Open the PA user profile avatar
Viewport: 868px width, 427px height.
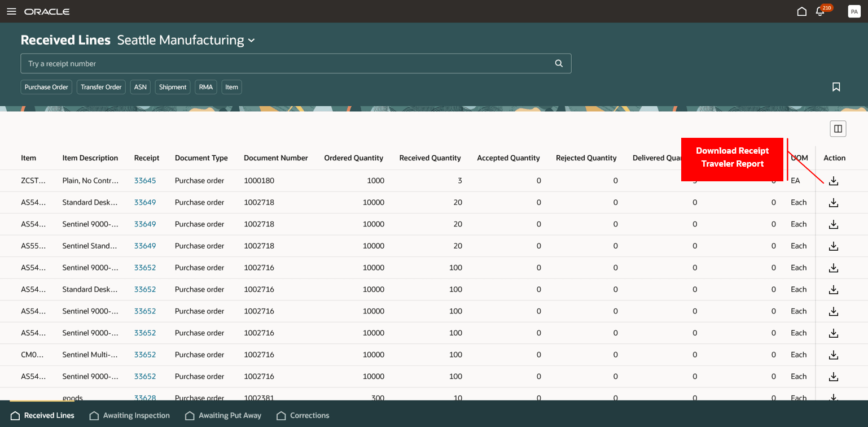(x=854, y=11)
